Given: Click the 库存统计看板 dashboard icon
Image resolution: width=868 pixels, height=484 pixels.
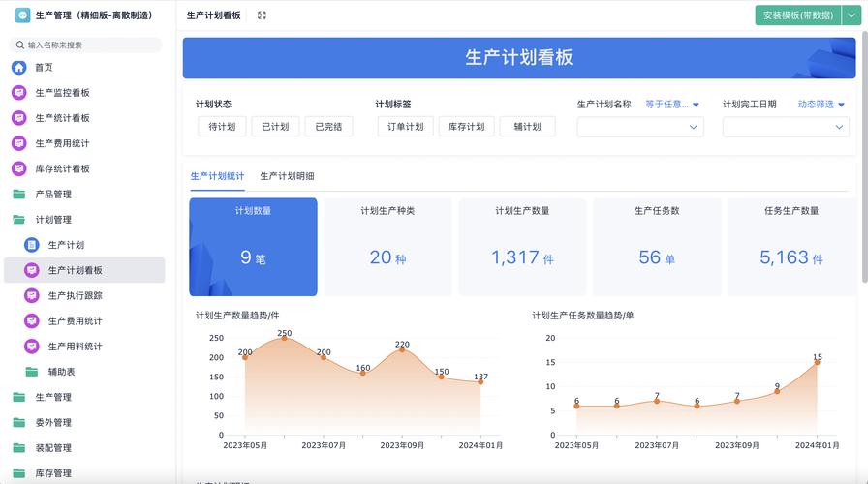Looking at the screenshot, I should [x=19, y=168].
